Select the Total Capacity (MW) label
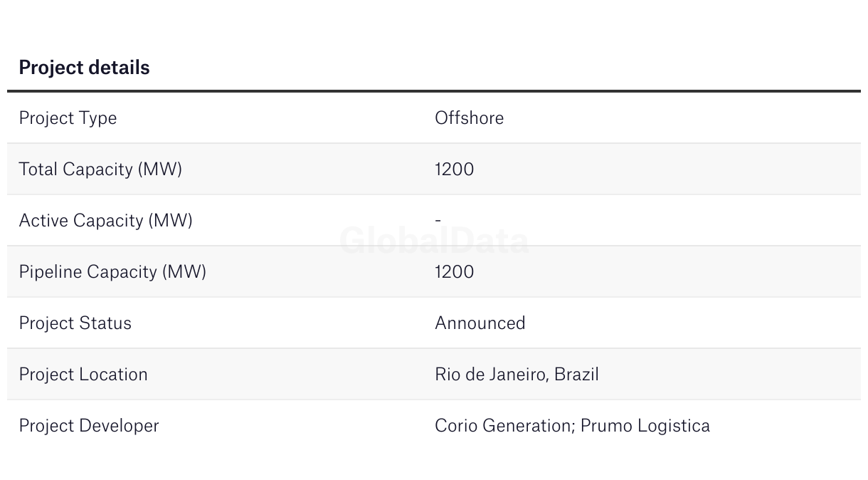The image size is (868, 480). pyautogui.click(x=100, y=169)
